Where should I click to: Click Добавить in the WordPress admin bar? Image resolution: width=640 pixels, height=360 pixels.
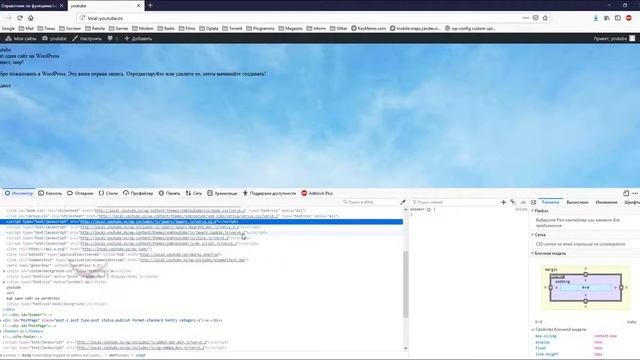(138, 38)
